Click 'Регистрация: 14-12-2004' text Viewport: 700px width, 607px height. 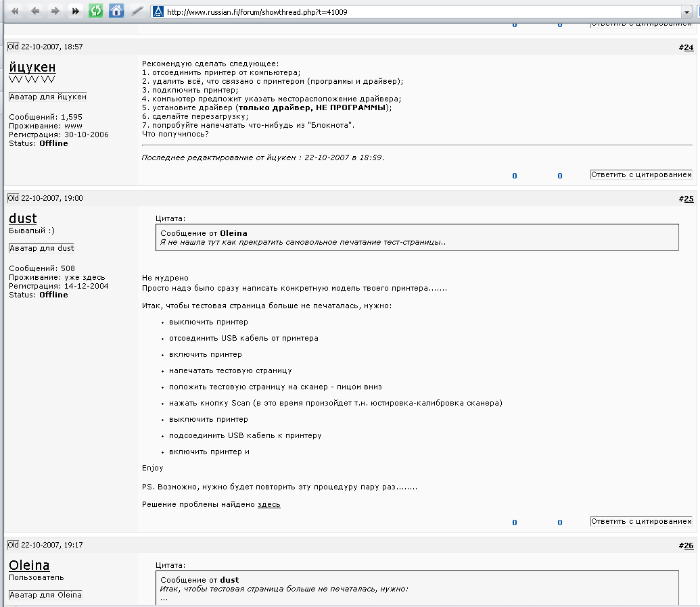(x=58, y=286)
